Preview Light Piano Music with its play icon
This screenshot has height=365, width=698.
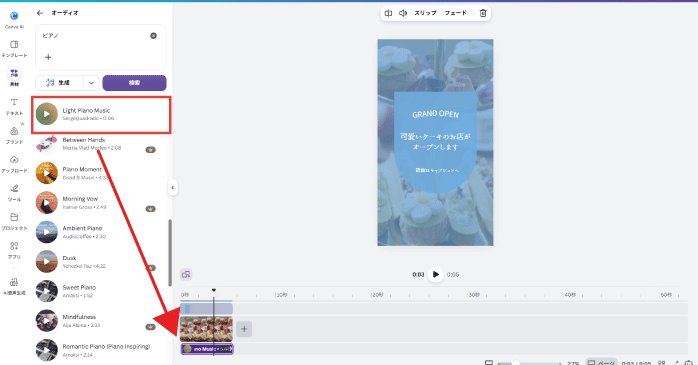47,114
